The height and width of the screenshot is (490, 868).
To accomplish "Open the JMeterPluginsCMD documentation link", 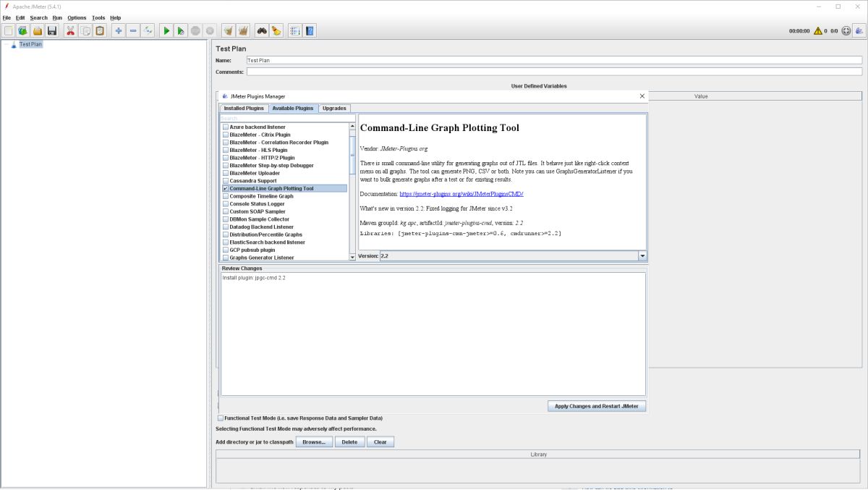I will point(461,194).
